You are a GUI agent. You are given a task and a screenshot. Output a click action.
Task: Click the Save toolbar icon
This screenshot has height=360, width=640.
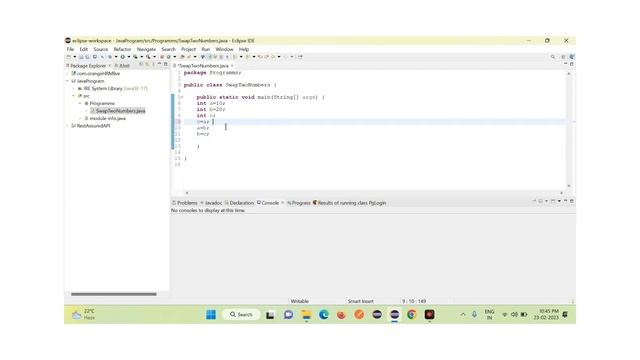[81, 57]
